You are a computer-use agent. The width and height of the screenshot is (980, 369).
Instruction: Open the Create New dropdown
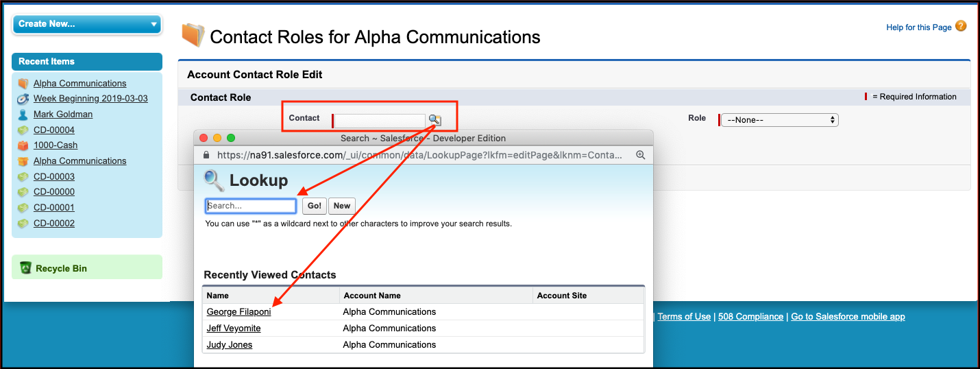coord(87,24)
